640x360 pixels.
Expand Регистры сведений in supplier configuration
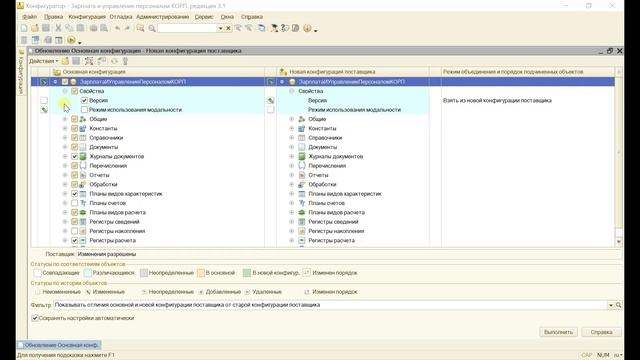pos(291,222)
